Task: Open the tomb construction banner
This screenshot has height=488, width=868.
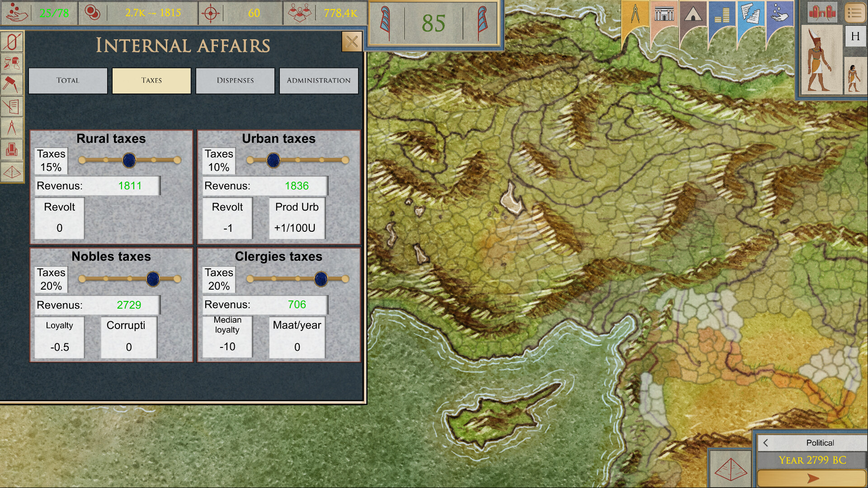Action: (x=693, y=14)
